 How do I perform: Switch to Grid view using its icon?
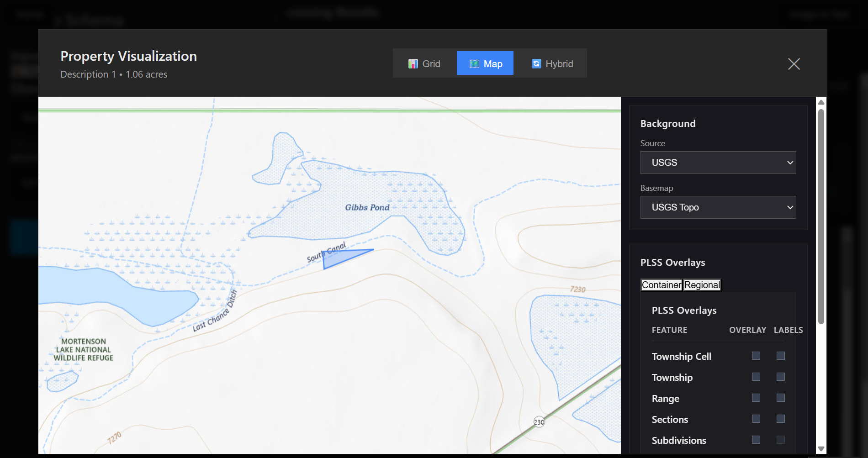414,63
